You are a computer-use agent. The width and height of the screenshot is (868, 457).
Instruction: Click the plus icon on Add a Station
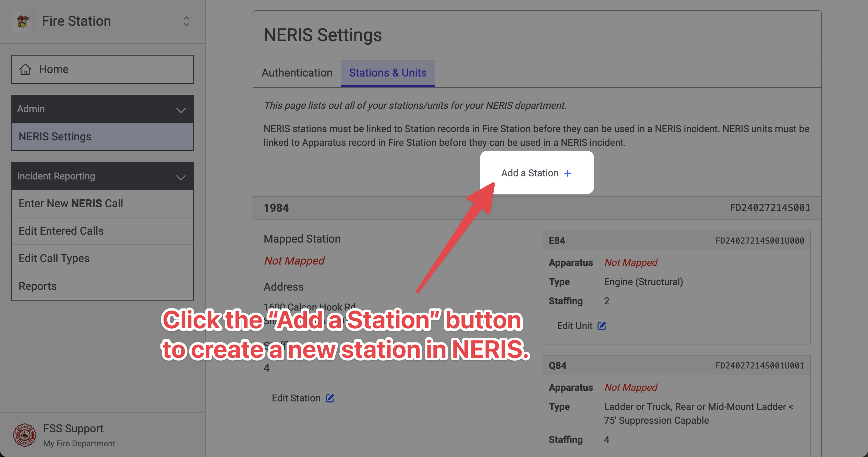(568, 173)
